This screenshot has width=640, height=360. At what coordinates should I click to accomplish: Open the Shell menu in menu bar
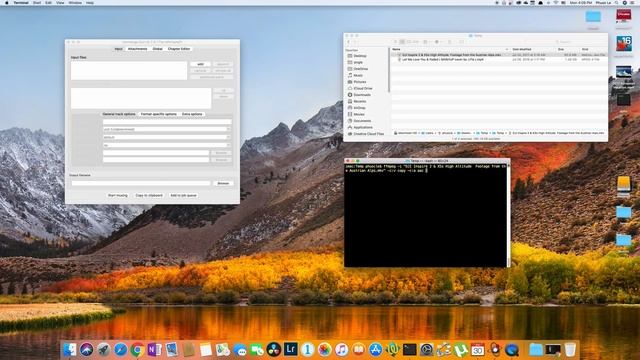(37, 2)
